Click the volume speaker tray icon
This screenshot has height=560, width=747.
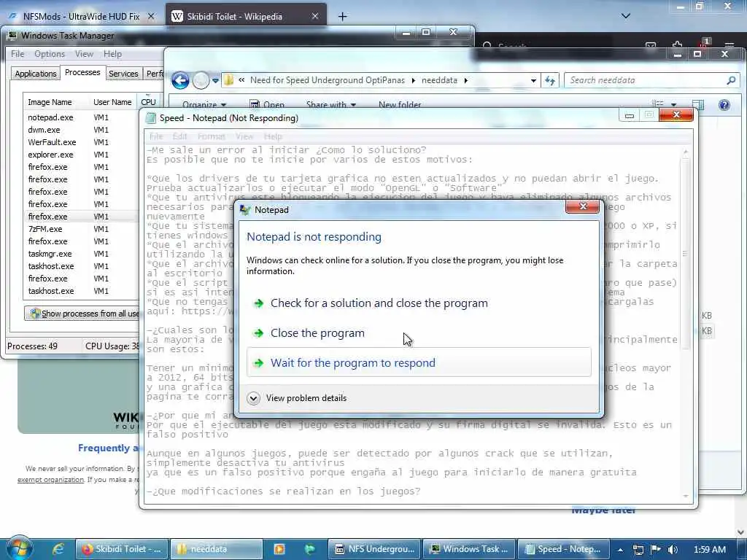(x=673, y=550)
